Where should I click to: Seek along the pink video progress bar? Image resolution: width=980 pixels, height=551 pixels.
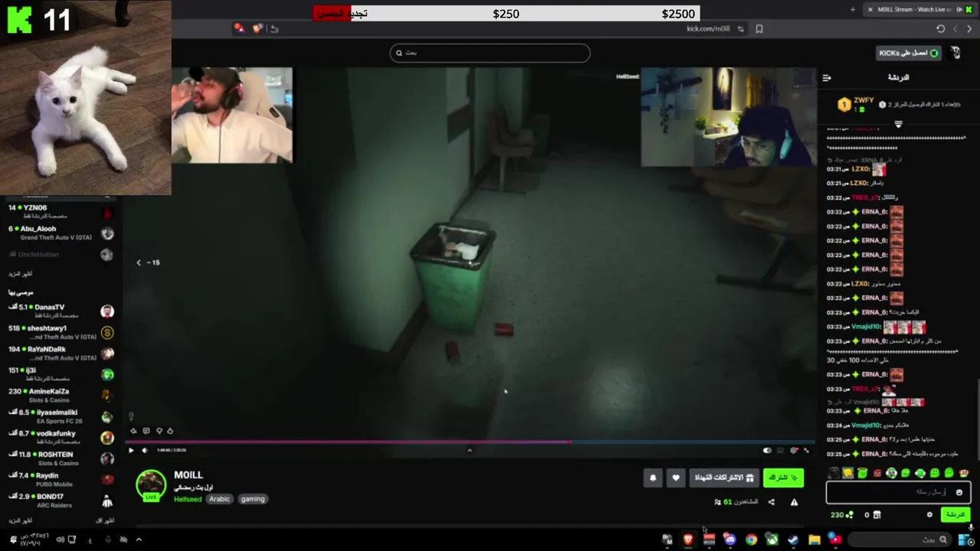[348, 442]
